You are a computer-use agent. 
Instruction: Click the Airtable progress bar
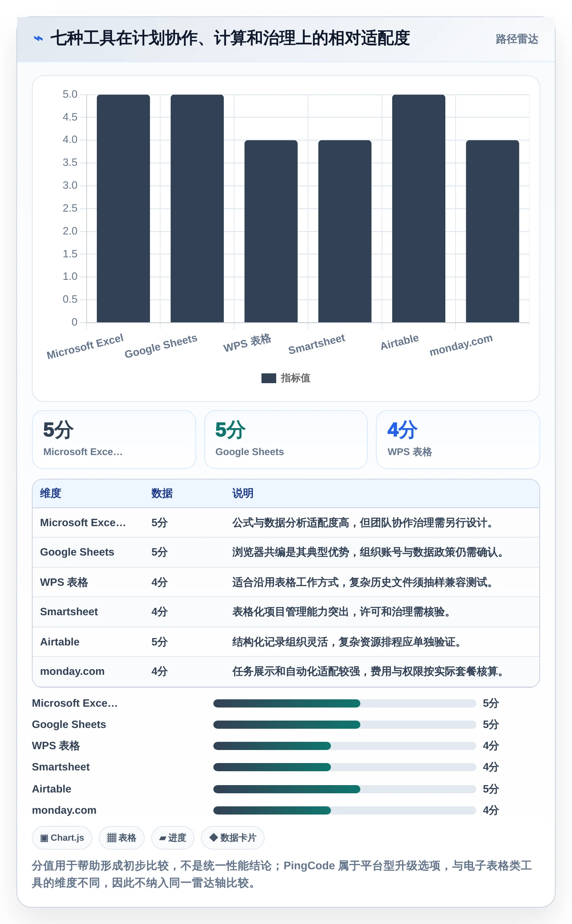pyautogui.click(x=344, y=789)
